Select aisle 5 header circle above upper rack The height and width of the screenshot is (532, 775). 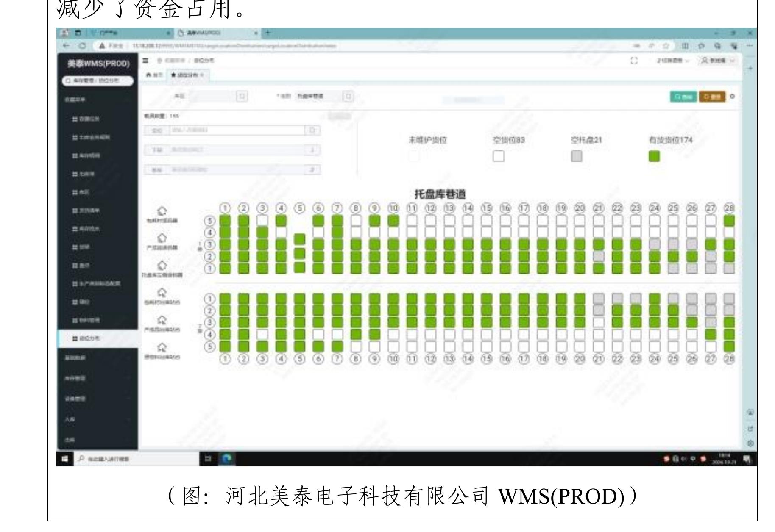300,208
